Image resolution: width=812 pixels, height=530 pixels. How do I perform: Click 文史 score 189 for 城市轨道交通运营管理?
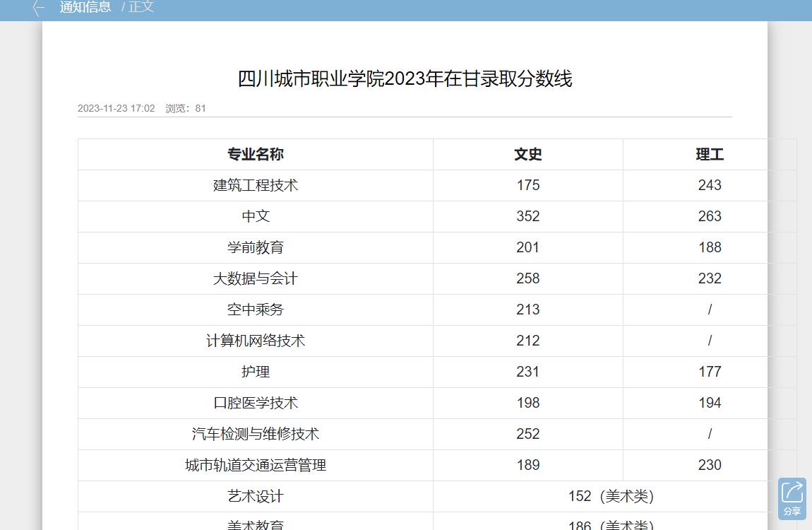527,465
